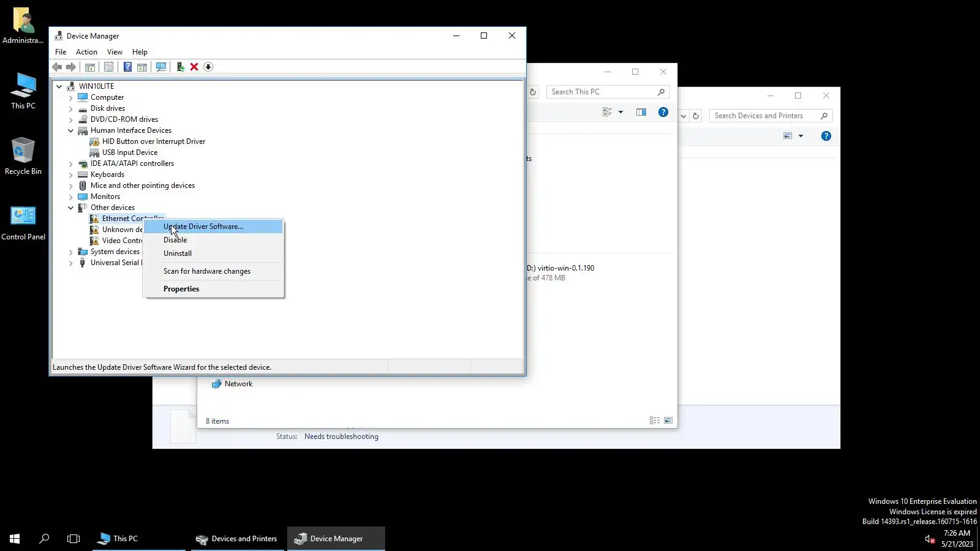
Task: Click the blue Help icon in This PC window
Action: point(663,112)
